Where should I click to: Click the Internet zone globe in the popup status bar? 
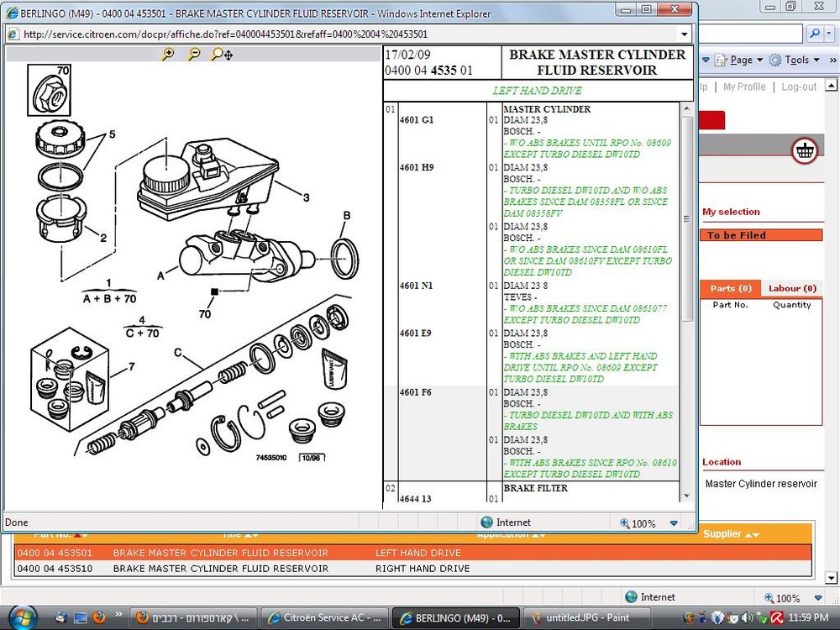tap(486, 522)
